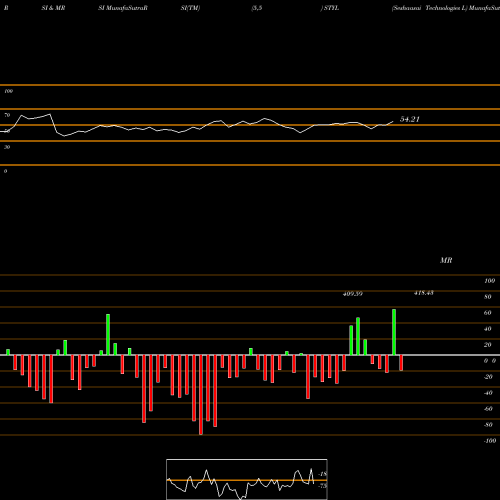Click the positive 20 label on MR axis
This screenshot has width=500, height=500.
[x=488, y=345]
